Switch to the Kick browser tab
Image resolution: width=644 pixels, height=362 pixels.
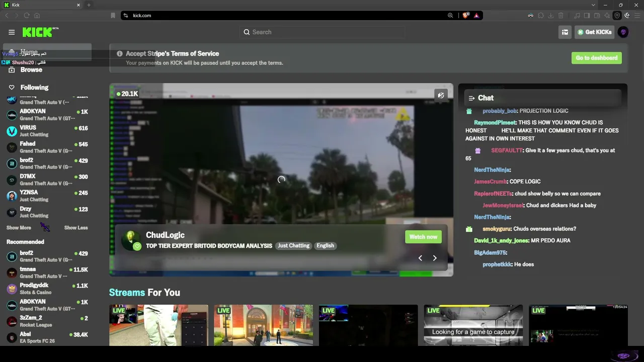click(x=42, y=5)
